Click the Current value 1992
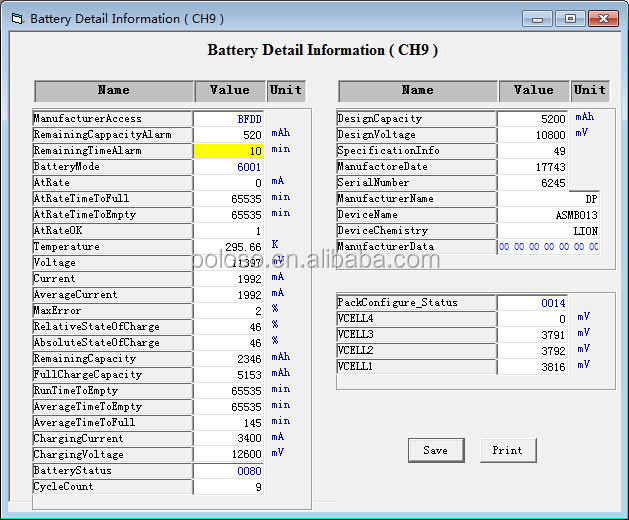The width and height of the screenshot is (629, 520). click(228, 279)
